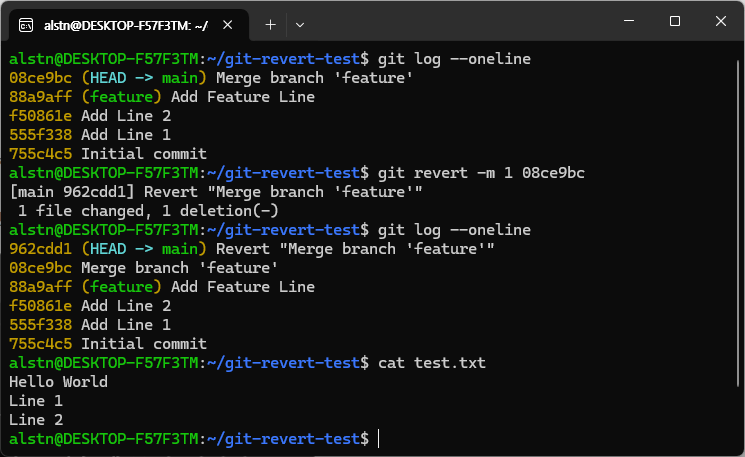The width and height of the screenshot is (745, 457).
Task: Click the second '755c4c5 Initial commit' line
Action: click(x=108, y=344)
